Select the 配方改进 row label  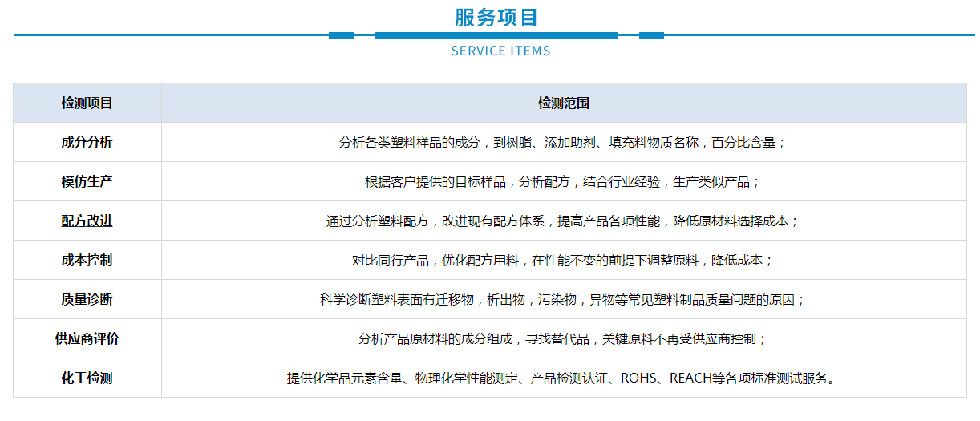[x=87, y=221]
